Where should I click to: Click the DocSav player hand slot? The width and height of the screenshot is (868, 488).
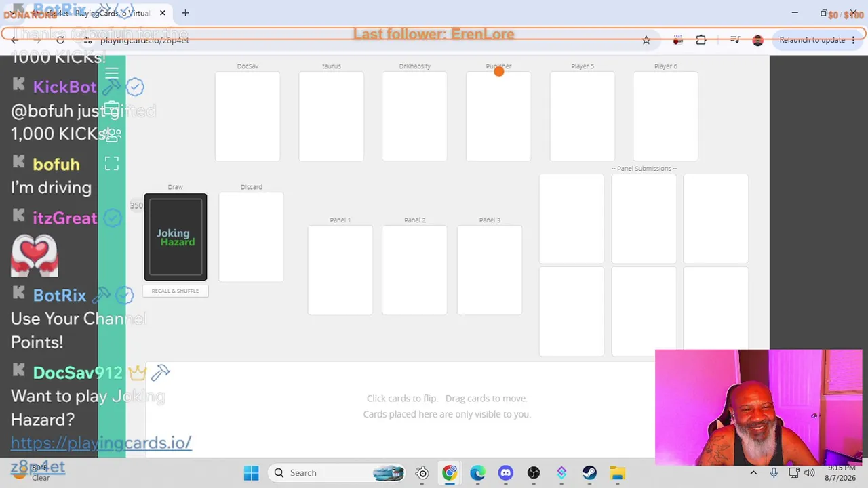[248, 117]
